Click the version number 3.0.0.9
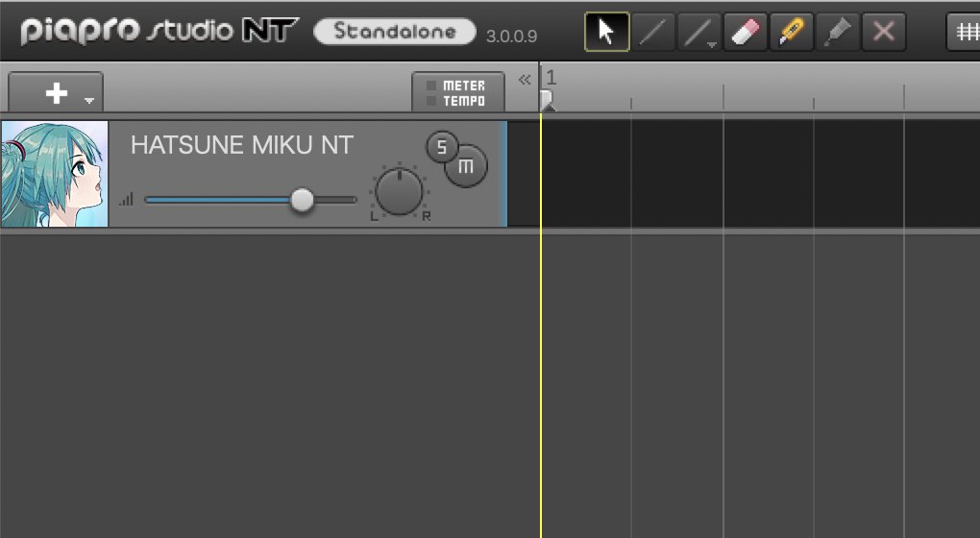 (511, 37)
